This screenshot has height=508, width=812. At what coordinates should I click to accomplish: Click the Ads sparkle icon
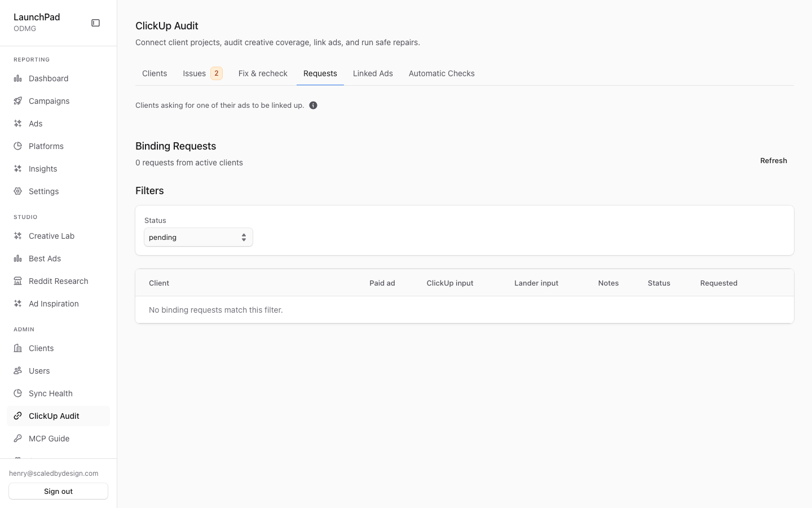tap(18, 124)
